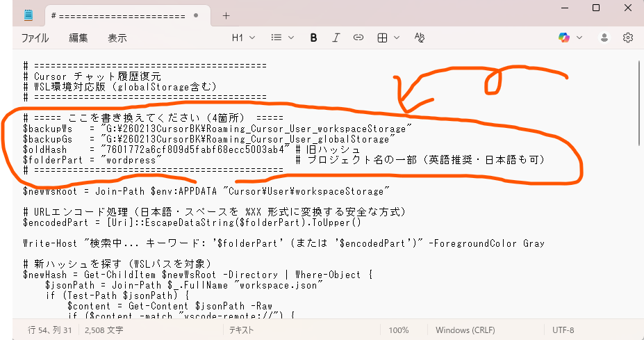Clear formatting with the Aa icon

[x=420, y=38]
